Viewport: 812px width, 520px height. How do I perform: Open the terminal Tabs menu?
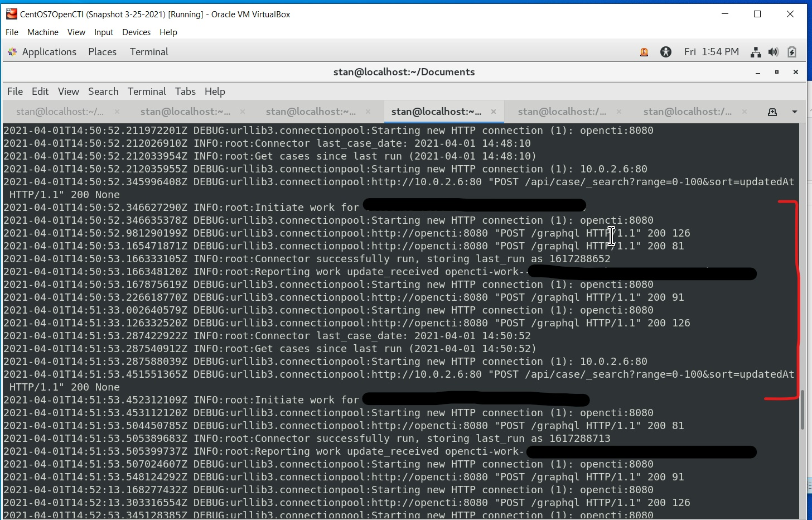[x=185, y=92]
